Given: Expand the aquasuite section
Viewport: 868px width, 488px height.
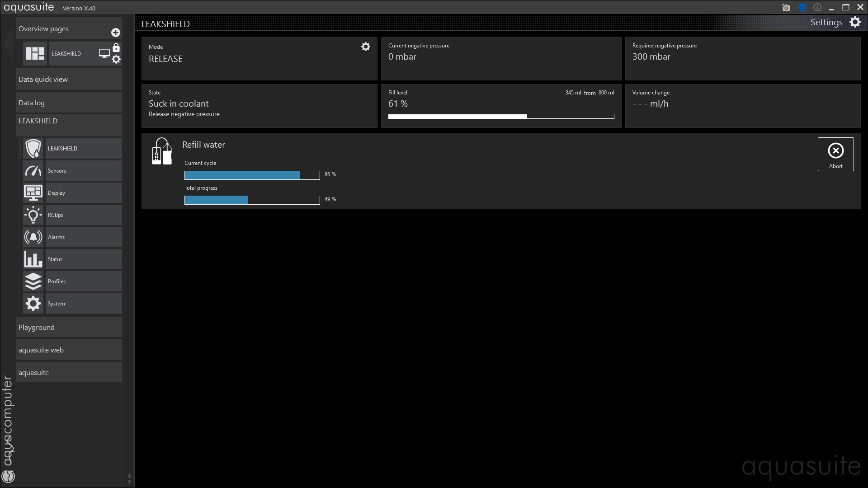Looking at the screenshot, I should 69,373.
